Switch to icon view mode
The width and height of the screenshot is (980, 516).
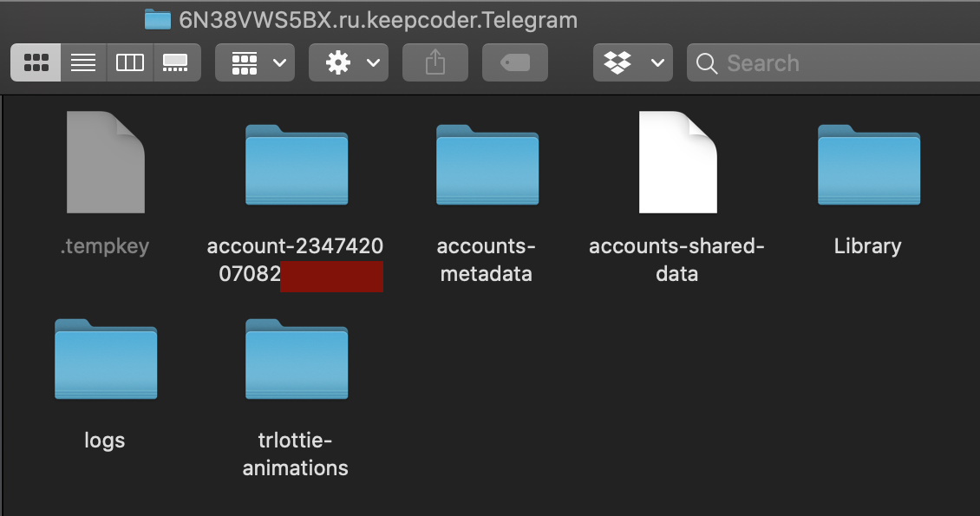36,62
